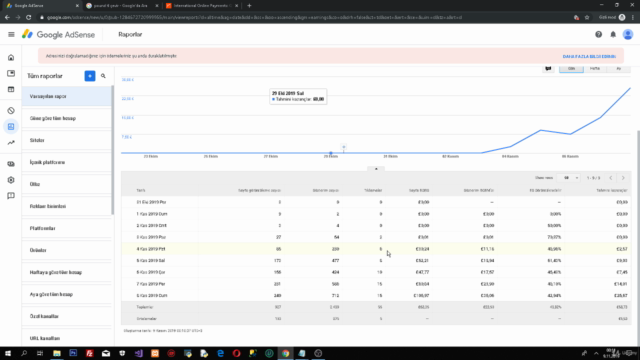The width and height of the screenshot is (640, 360).
Task: Click the blue data point on chart
Action: (x=331, y=153)
